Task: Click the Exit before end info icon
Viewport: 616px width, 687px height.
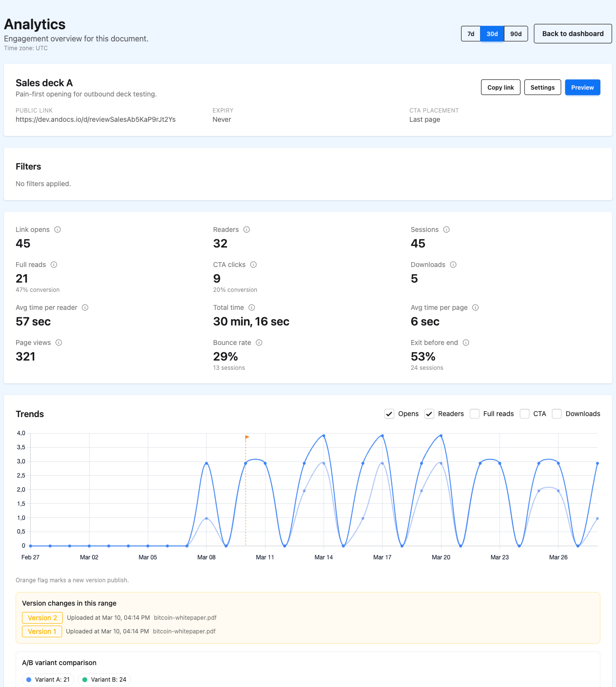Action: (x=466, y=343)
